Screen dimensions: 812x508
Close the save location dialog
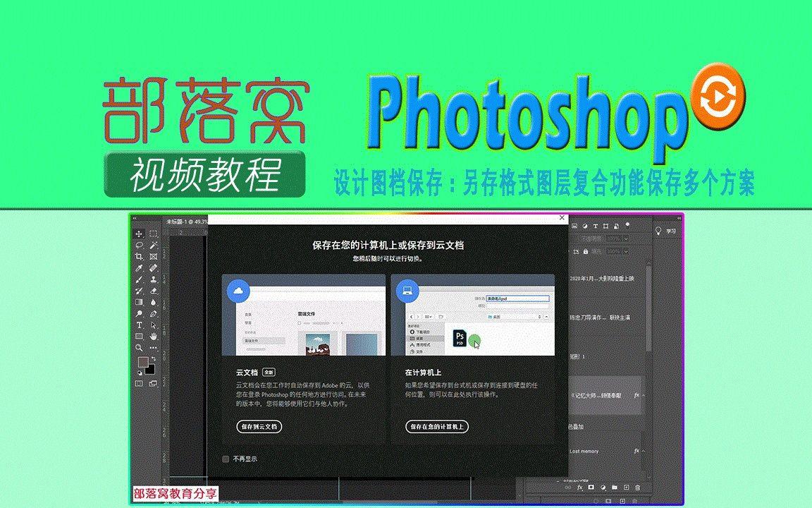[562, 218]
